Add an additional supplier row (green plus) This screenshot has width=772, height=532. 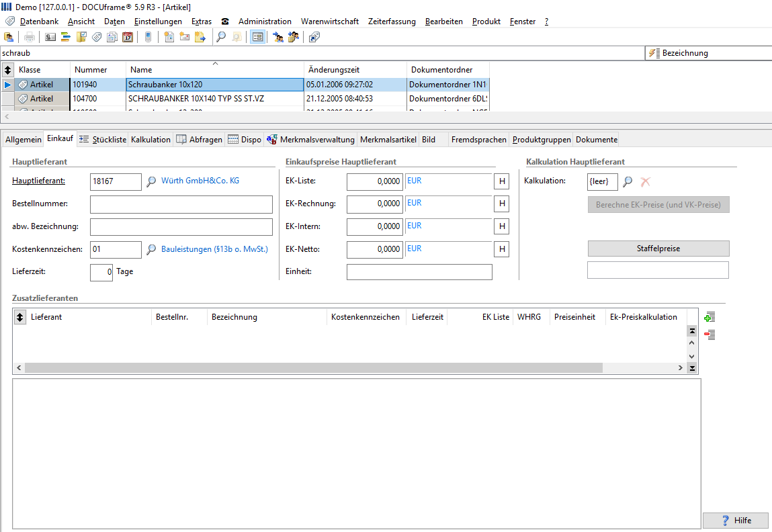(x=710, y=317)
